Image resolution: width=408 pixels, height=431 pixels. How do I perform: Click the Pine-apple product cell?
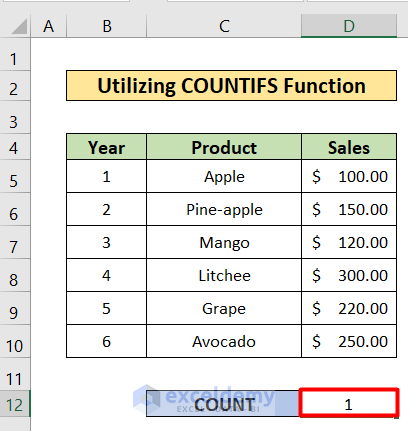[x=224, y=209]
